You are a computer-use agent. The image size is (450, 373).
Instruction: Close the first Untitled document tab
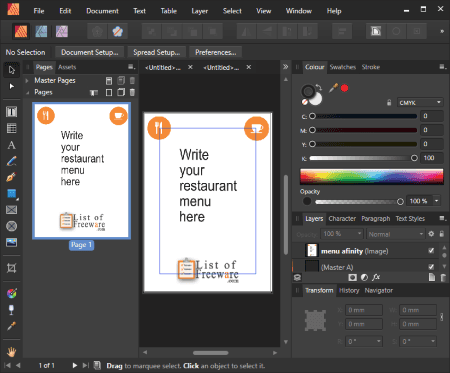point(190,67)
